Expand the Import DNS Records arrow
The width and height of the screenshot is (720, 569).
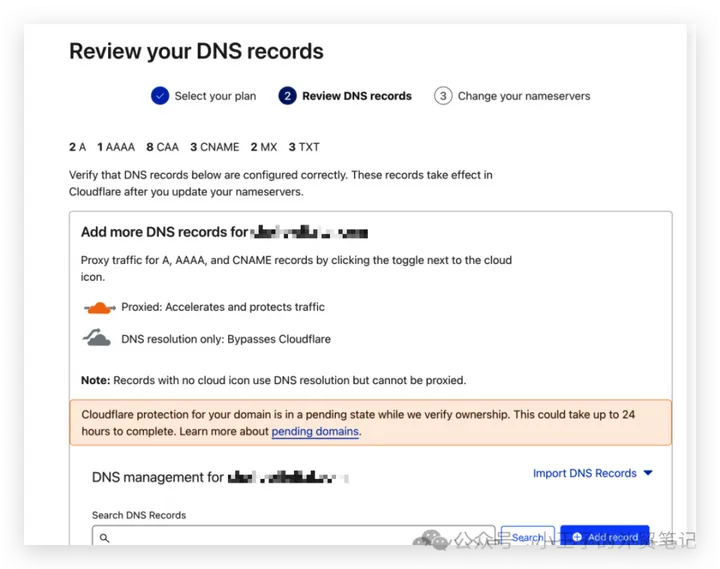pyautogui.click(x=648, y=473)
